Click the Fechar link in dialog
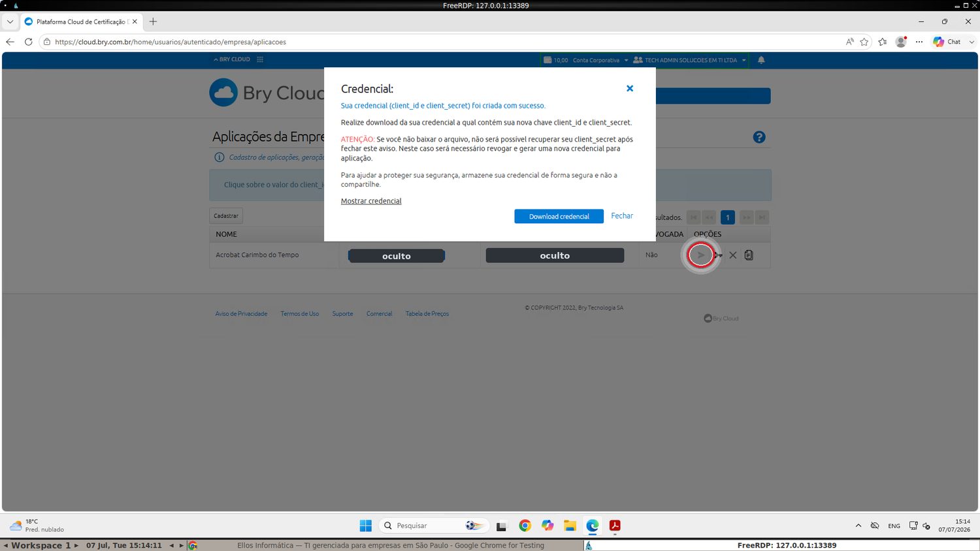Viewport: 980px width, 551px height. (x=622, y=215)
